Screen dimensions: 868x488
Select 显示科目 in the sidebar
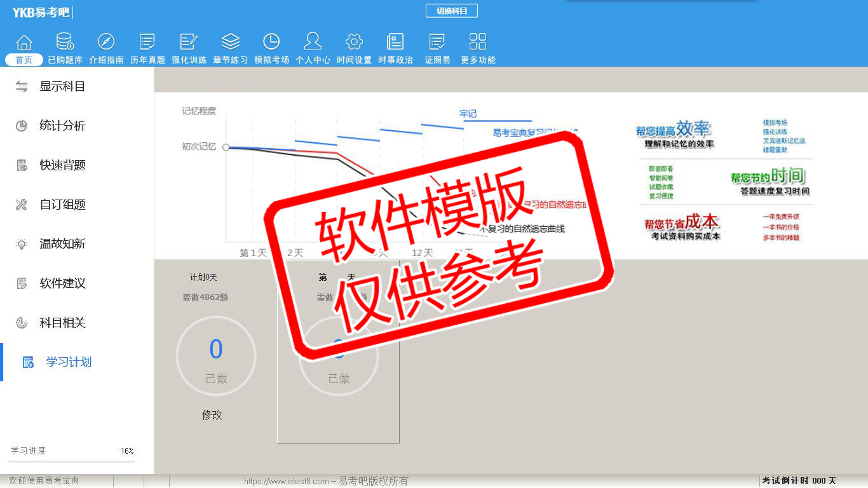62,86
